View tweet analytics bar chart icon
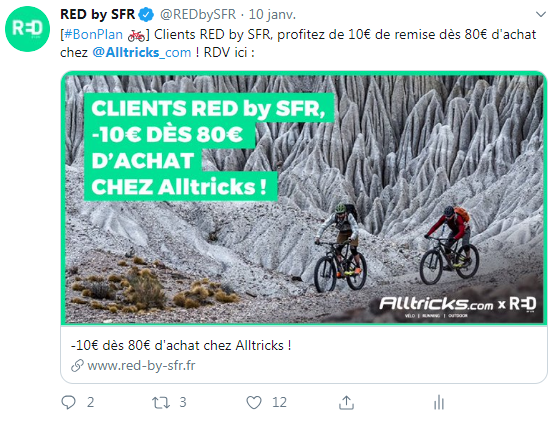Viewport: 557px width, 423px height. 439,402
